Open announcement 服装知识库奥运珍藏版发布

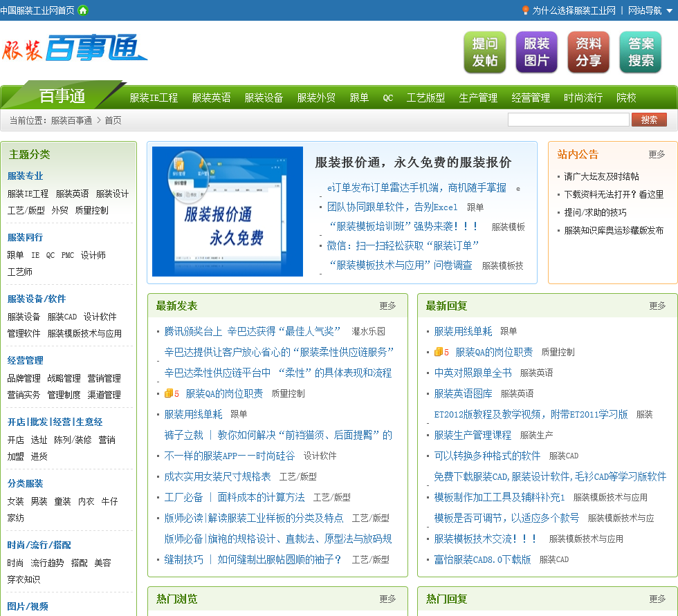(x=614, y=231)
